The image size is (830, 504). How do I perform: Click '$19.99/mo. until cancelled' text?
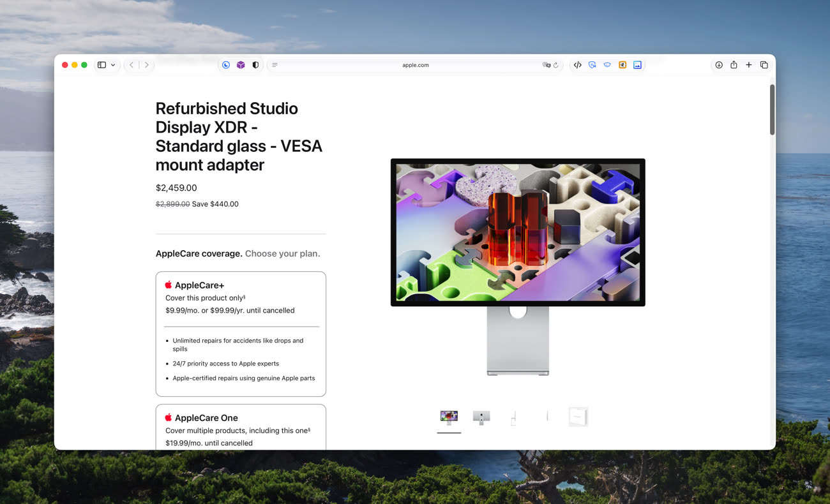point(209,443)
